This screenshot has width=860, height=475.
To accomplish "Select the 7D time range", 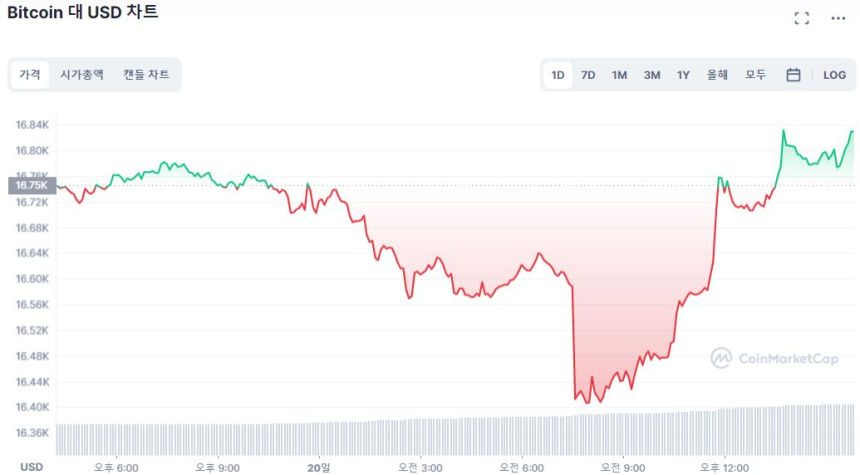I will [588, 75].
